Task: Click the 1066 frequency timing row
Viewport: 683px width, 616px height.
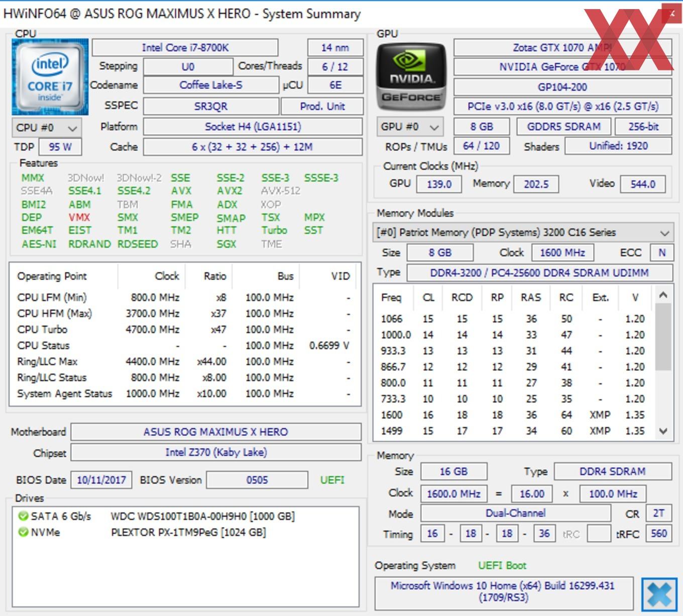Action: 513,319
